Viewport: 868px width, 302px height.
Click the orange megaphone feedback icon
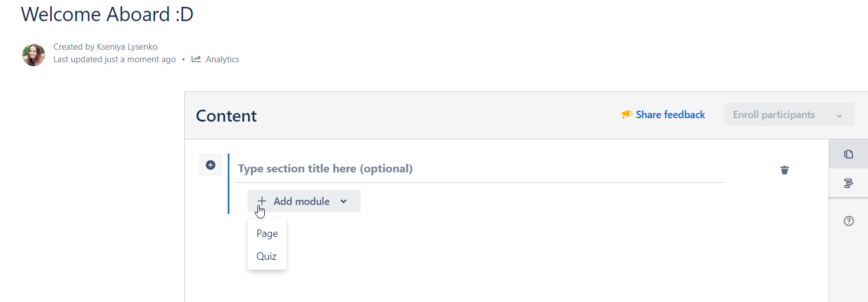click(627, 115)
